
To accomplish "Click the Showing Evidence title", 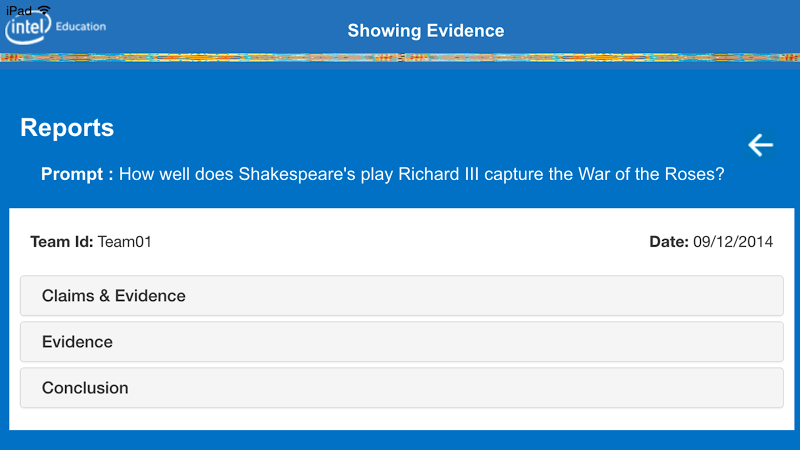I will [x=426, y=31].
